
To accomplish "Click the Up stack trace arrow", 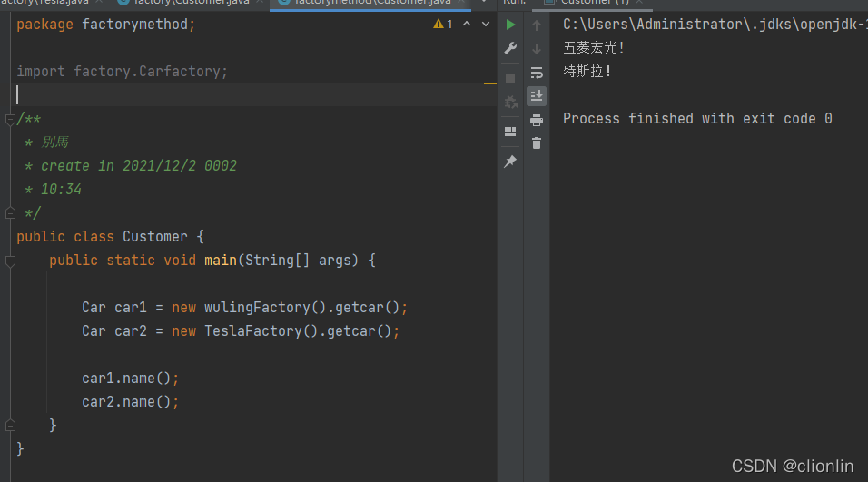I will [x=537, y=25].
